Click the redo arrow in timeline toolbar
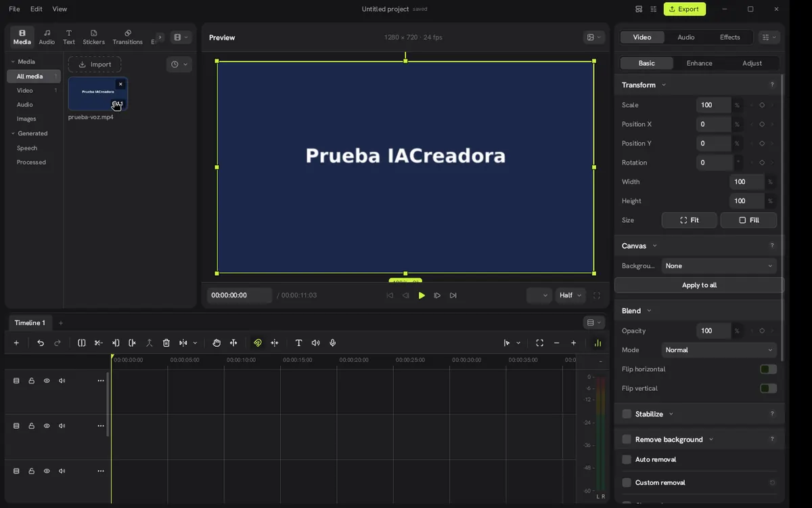This screenshot has width=812, height=508. (58, 343)
